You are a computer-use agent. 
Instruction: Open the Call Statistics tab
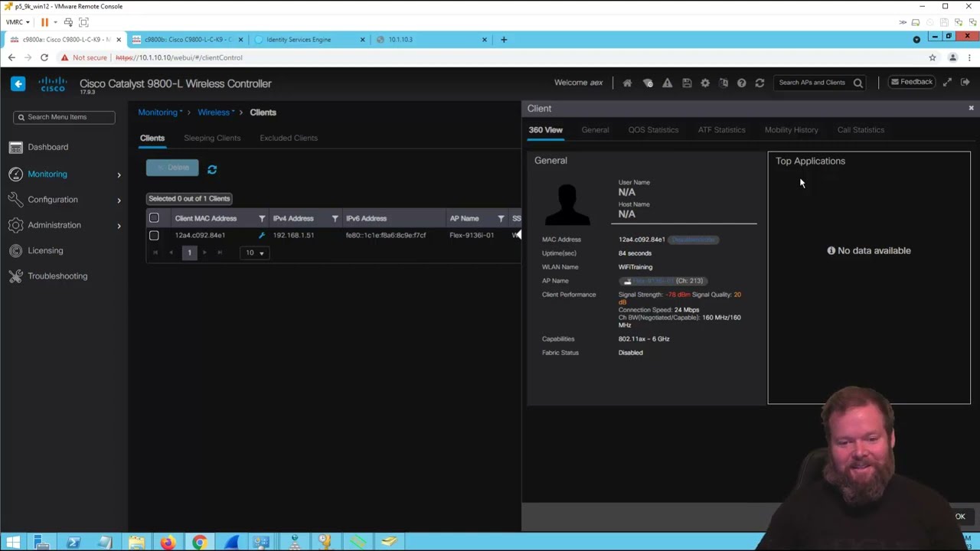(x=861, y=130)
